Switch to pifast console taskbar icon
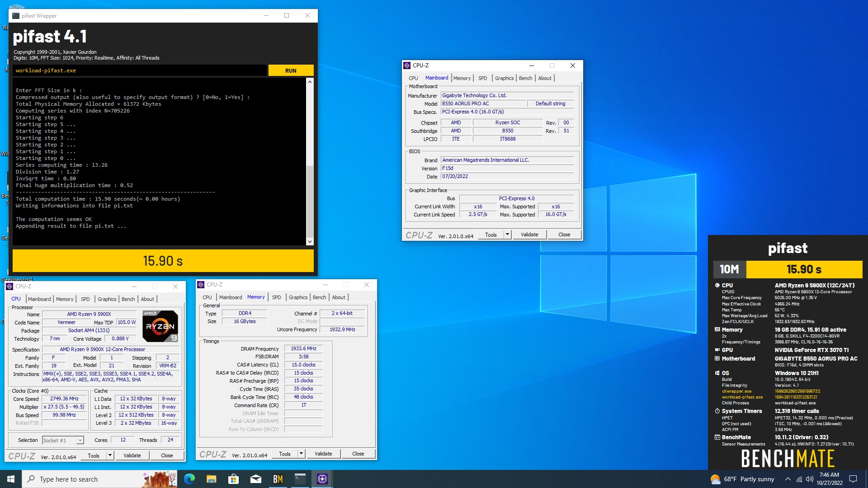 tap(300, 479)
